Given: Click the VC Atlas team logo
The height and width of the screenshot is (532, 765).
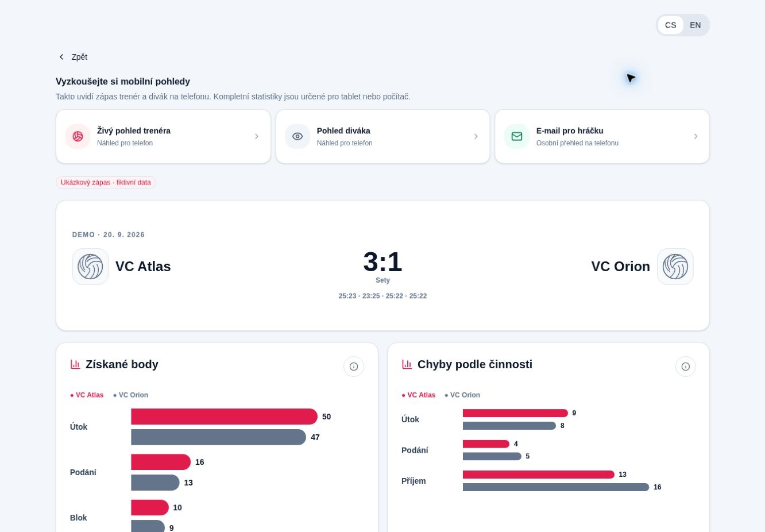Looking at the screenshot, I should [x=90, y=267].
